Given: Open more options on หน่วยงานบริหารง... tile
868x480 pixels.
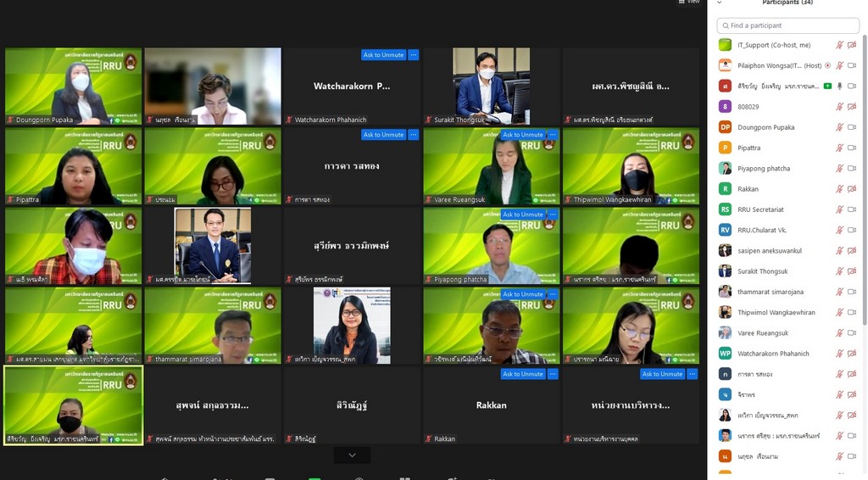Looking at the screenshot, I should tap(693, 374).
